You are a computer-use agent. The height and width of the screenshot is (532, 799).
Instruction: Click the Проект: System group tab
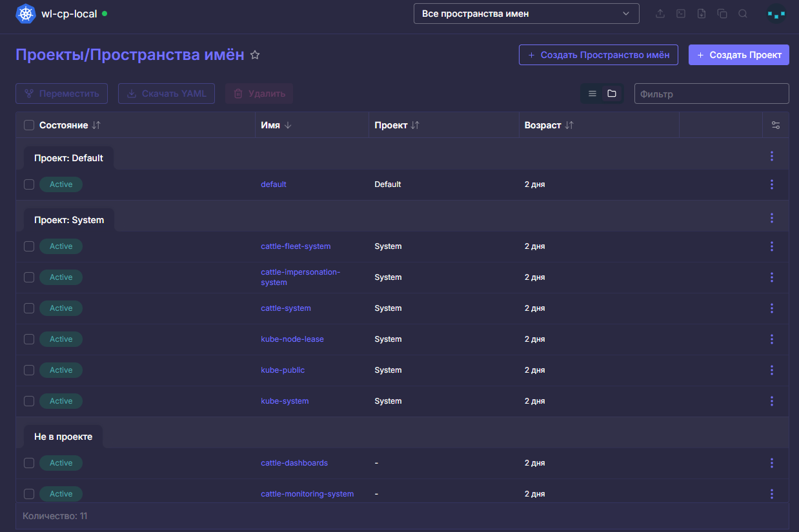tap(69, 220)
